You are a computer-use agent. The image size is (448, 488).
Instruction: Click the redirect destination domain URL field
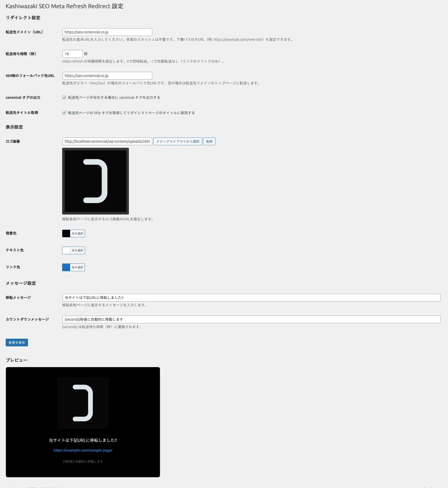pyautogui.click(x=107, y=32)
